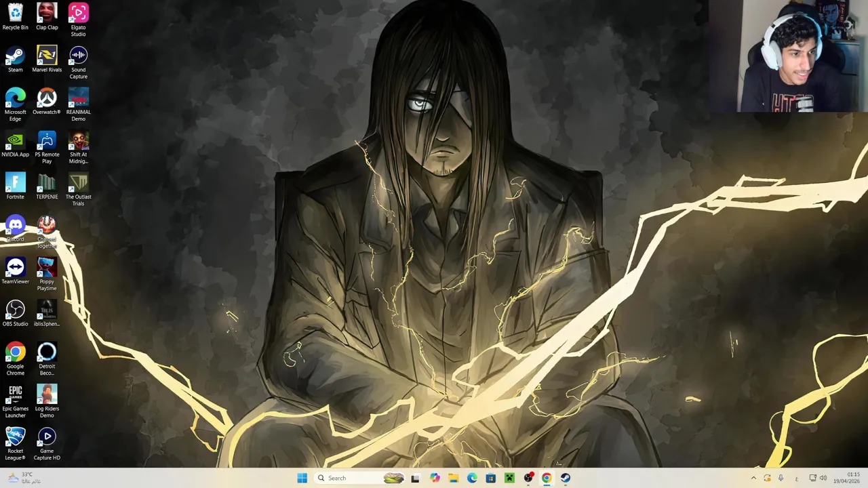
Task: Select the Chained Together desktop icon
Action: 47,232
